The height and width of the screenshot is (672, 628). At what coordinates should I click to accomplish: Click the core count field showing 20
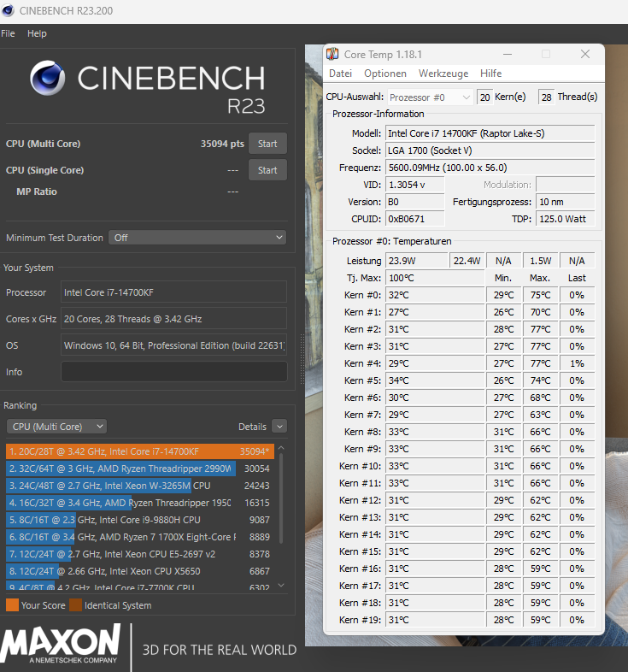tap(484, 97)
